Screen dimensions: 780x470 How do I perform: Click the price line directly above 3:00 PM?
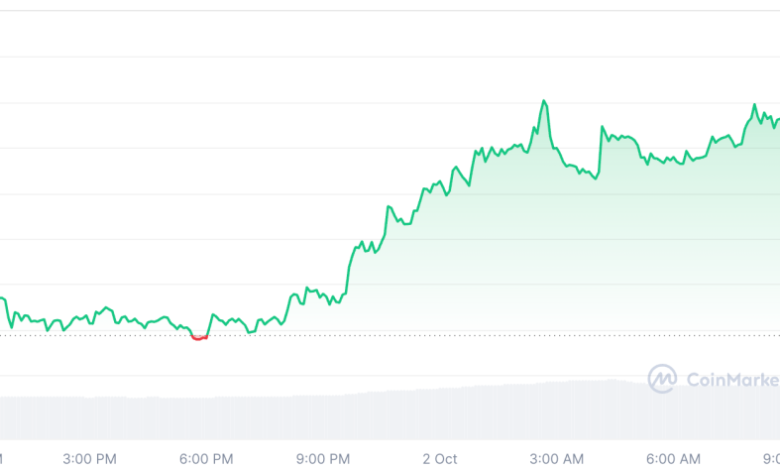(x=89, y=318)
